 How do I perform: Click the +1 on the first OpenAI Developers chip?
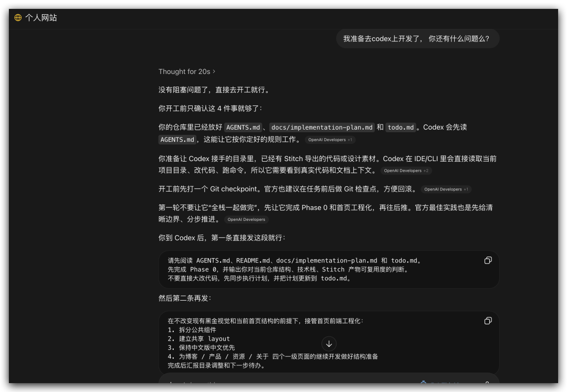click(349, 140)
